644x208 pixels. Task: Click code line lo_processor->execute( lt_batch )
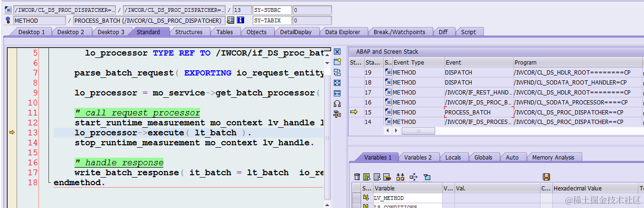[163, 132]
